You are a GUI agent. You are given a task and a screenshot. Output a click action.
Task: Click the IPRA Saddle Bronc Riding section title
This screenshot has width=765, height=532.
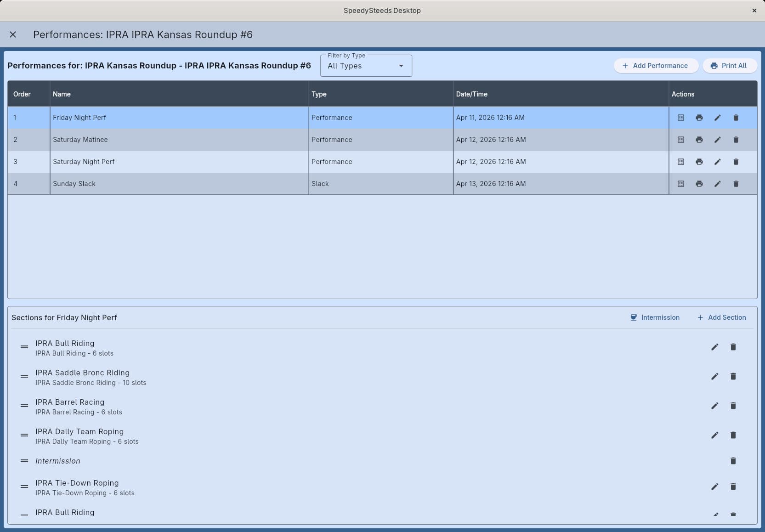(82, 373)
